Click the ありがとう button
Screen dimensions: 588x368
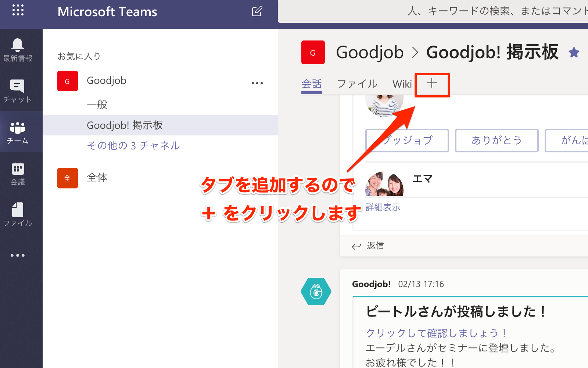497,140
